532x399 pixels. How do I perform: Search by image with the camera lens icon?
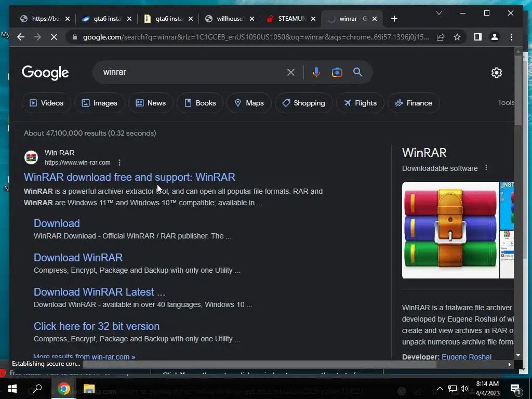pyautogui.click(x=337, y=72)
